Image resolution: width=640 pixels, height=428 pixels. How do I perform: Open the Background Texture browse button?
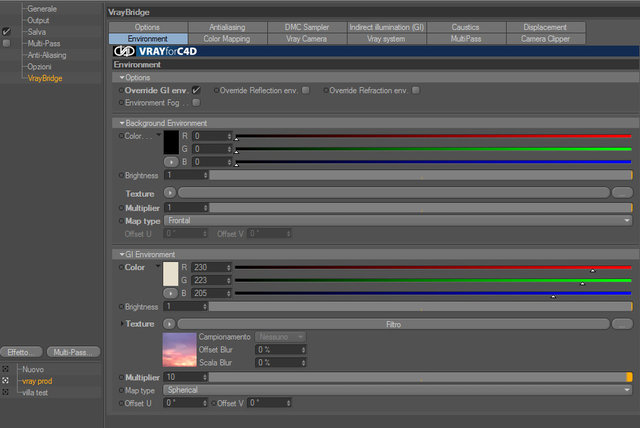coord(622,193)
